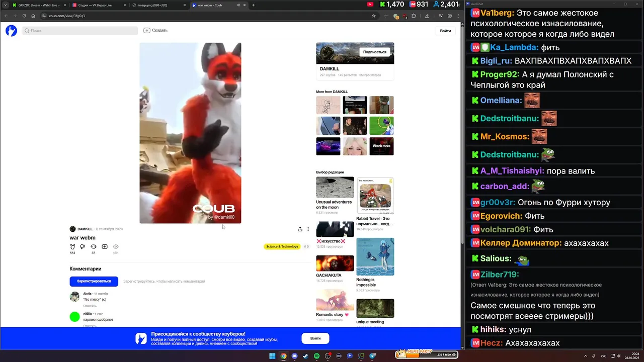The width and height of the screenshot is (644, 362).
Task: Click the taskbar volume speaker icon
Action: pyautogui.click(x=618, y=356)
